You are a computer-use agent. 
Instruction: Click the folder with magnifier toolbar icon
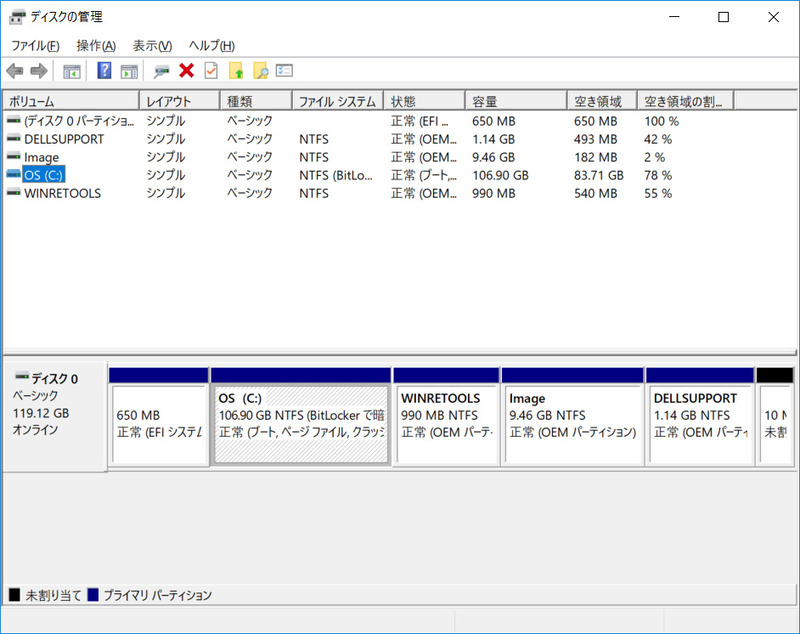tap(260, 70)
